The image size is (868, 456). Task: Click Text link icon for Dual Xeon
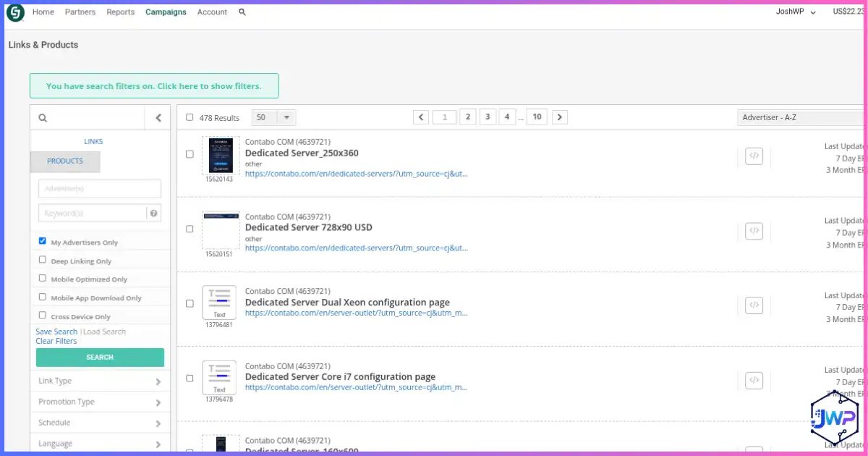point(219,303)
